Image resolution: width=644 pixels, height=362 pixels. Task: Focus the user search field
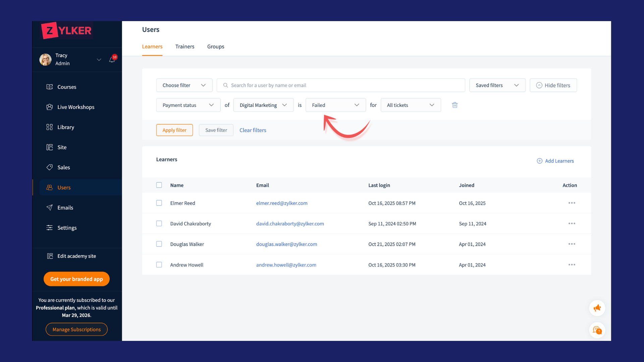(x=341, y=85)
